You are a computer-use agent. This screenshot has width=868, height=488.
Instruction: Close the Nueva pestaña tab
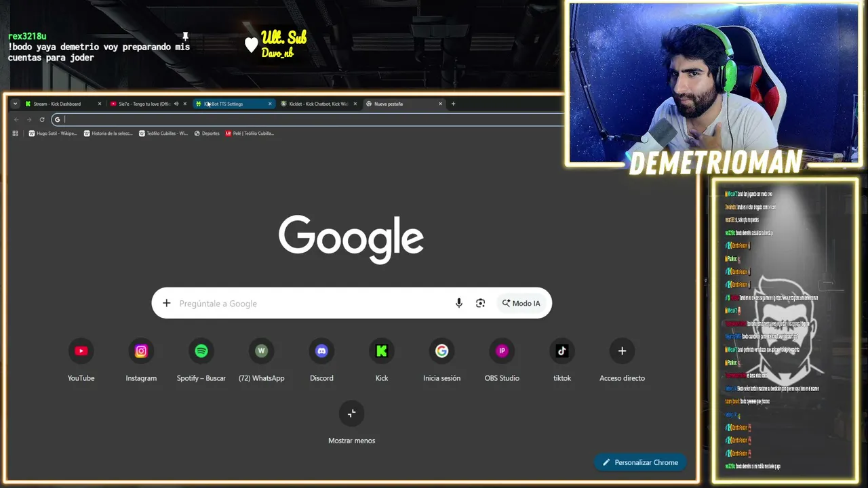click(440, 104)
